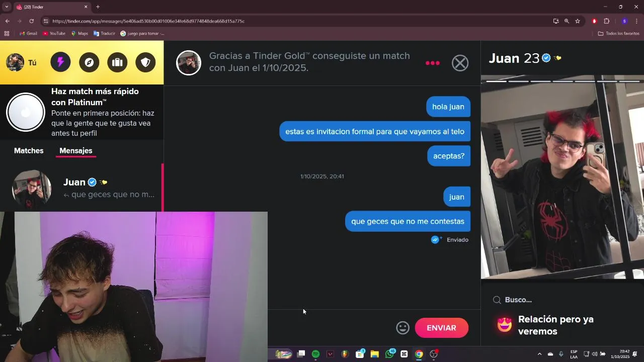Open the YouTube bookmark

(54, 34)
